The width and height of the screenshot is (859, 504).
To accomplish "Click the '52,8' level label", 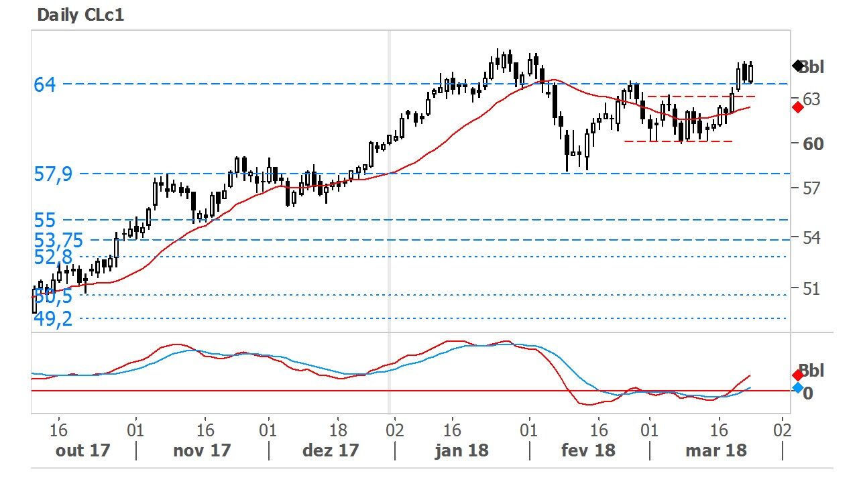I will [53, 258].
